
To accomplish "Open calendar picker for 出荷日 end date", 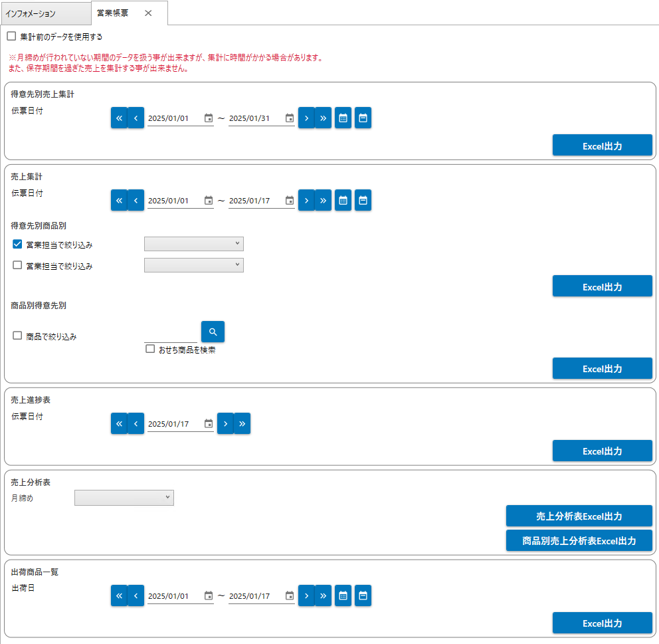I will pos(290,595).
